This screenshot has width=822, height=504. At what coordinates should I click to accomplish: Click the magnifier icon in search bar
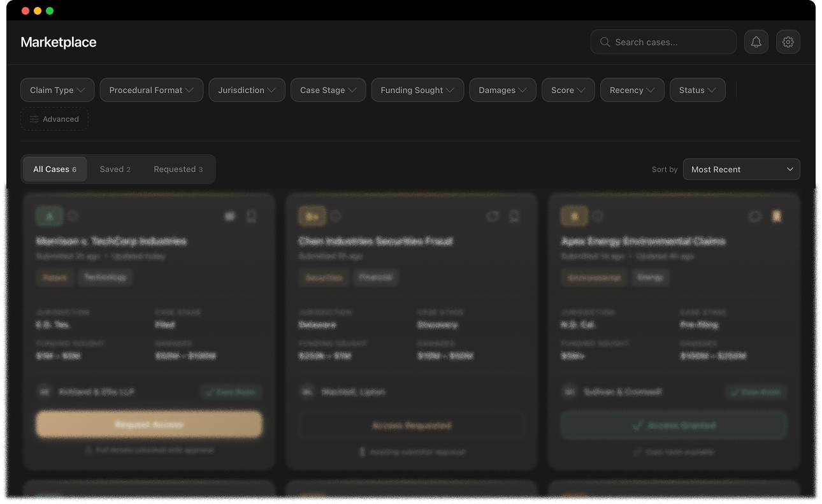point(605,42)
